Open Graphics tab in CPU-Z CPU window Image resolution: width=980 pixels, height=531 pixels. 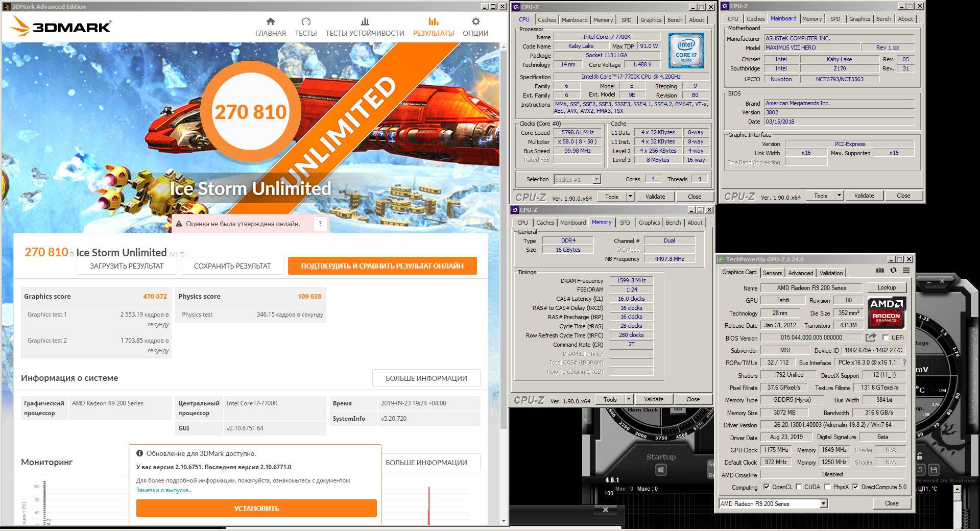click(x=651, y=20)
